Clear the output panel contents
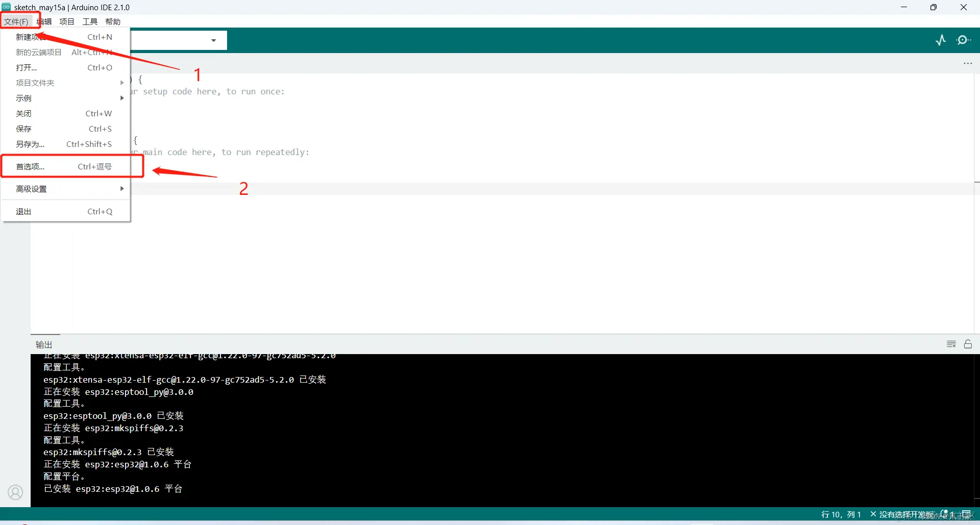 (x=951, y=344)
